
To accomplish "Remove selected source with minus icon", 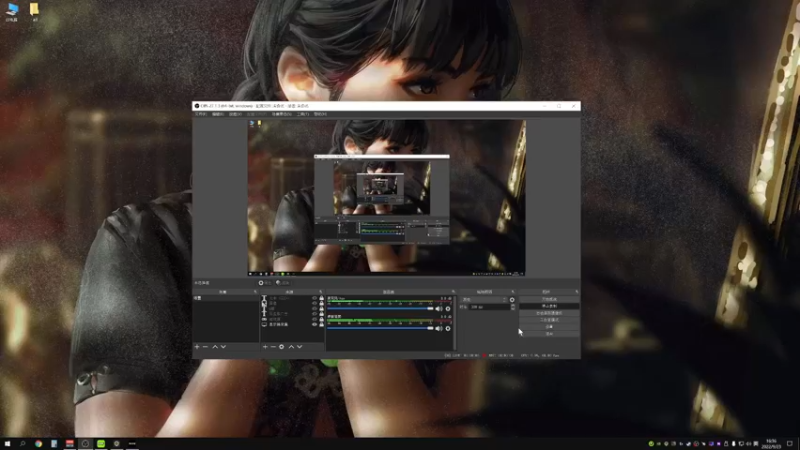I will tap(273, 347).
